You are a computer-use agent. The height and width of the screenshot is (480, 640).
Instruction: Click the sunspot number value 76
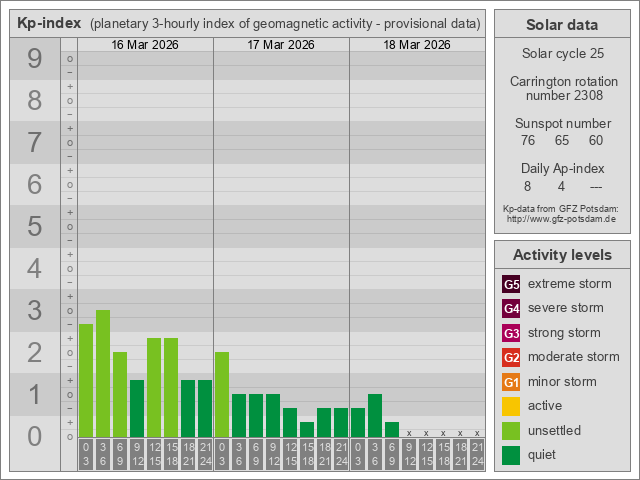click(528, 141)
